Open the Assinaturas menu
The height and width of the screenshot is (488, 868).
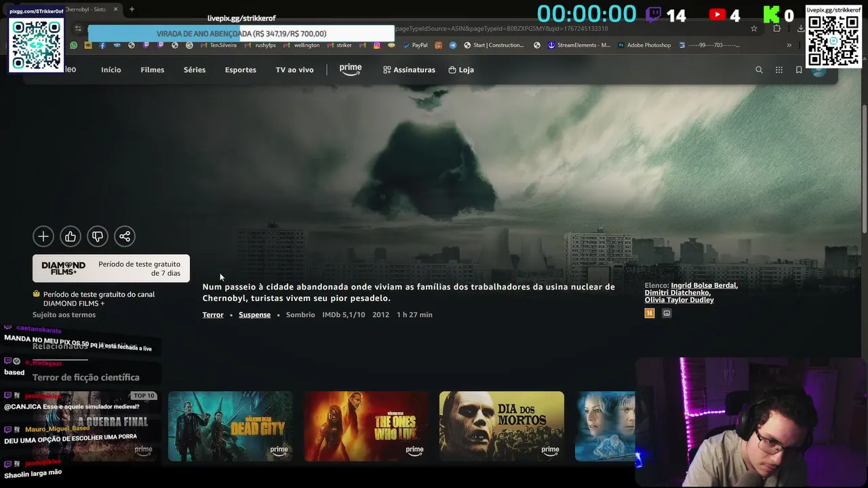coord(409,70)
